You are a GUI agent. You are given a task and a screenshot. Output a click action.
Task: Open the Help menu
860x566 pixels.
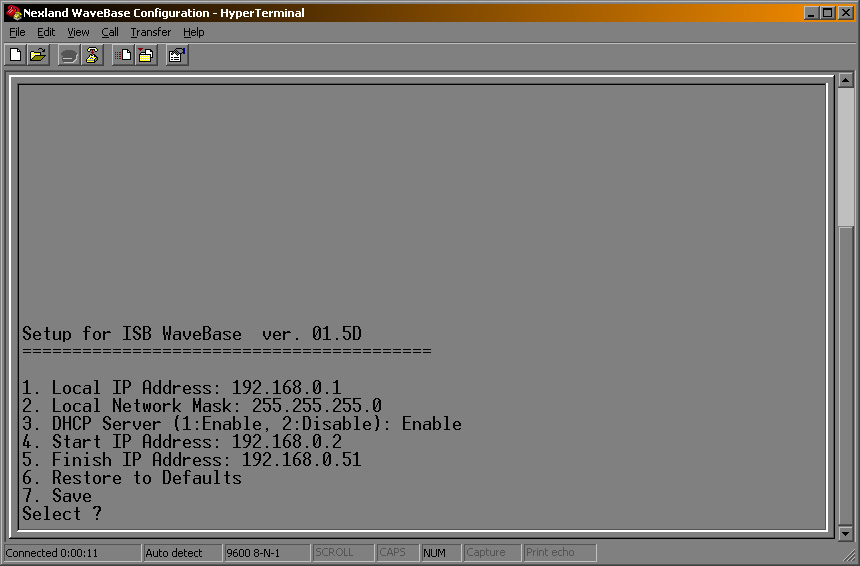(x=193, y=32)
